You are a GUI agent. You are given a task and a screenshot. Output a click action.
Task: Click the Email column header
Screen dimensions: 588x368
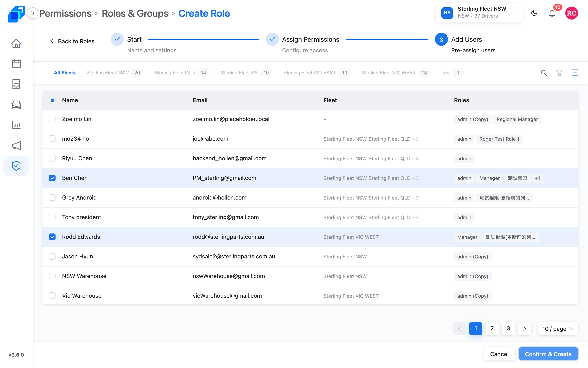pyautogui.click(x=200, y=100)
